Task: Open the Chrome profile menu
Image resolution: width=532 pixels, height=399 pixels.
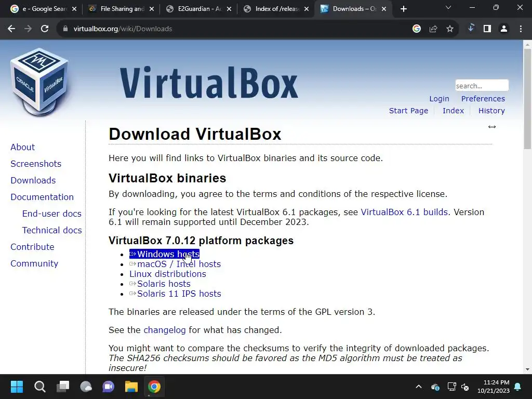Action: (x=504, y=29)
